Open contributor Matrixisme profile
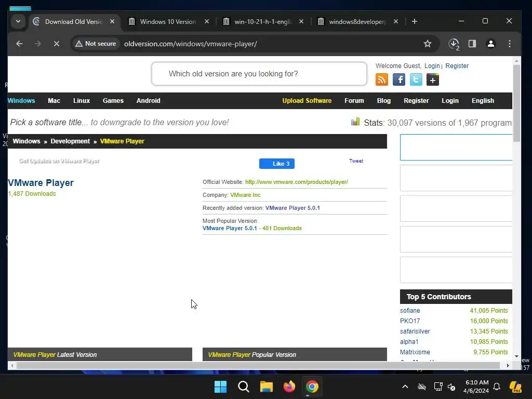This screenshot has width=532, height=399. (x=415, y=352)
